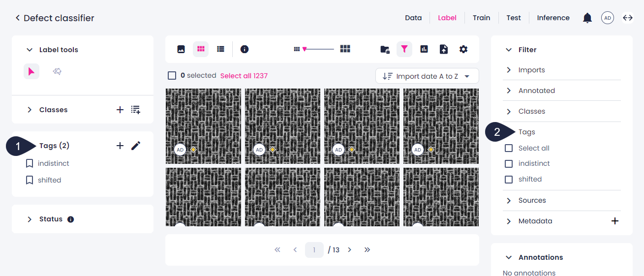Image resolution: width=644 pixels, height=276 pixels.
Task: Check the 0 selected checkbox
Action: click(x=172, y=76)
